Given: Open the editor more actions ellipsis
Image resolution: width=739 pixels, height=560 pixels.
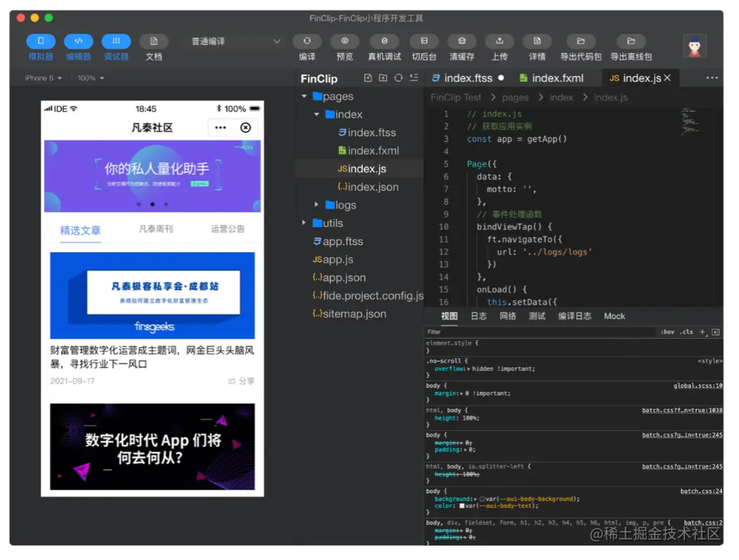Looking at the screenshot, I should [712, 78].
